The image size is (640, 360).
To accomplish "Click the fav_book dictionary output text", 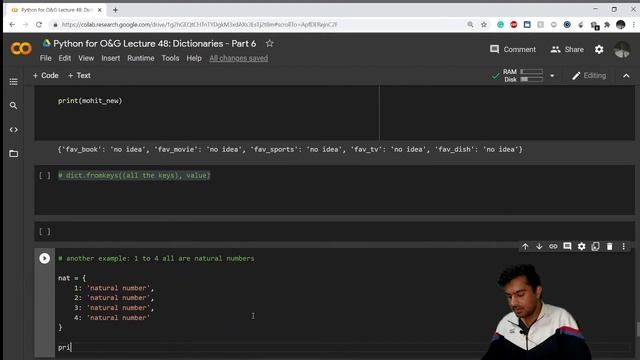I will tap(290, 149).
